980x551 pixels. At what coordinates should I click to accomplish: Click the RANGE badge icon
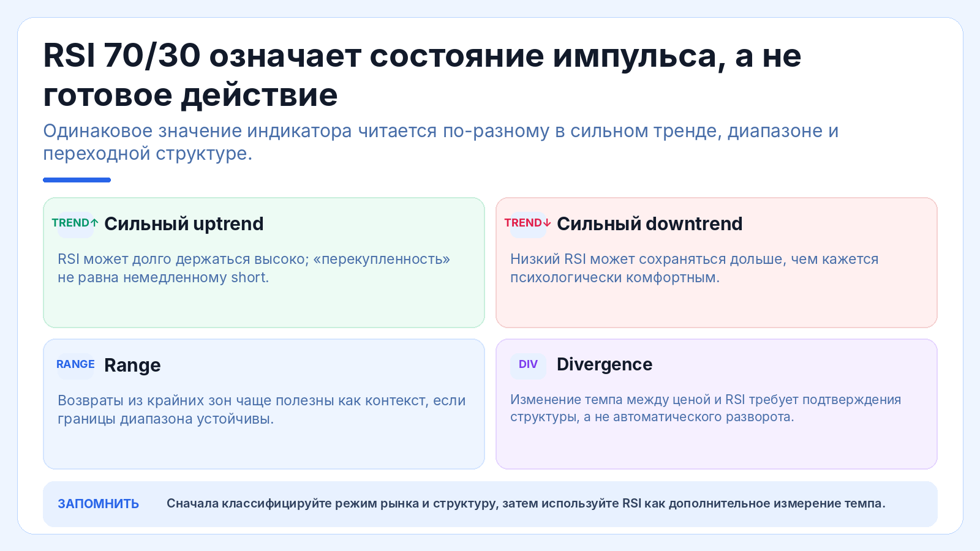(75, 365)
